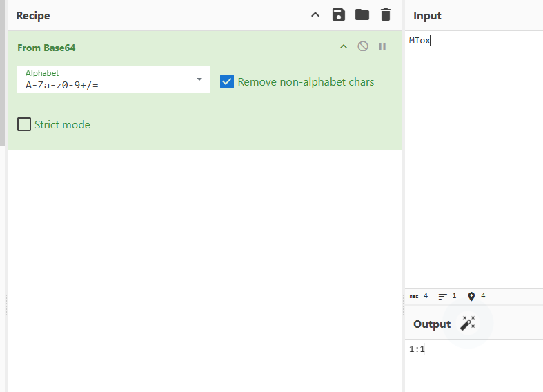Collapse the Recipe pane using header chevron

tap(315, 15)
